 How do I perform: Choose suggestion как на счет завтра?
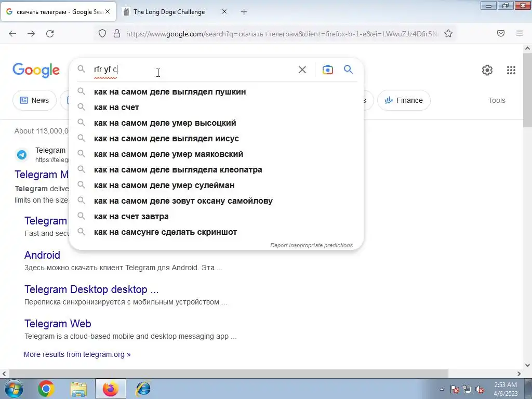pos(216,217)
